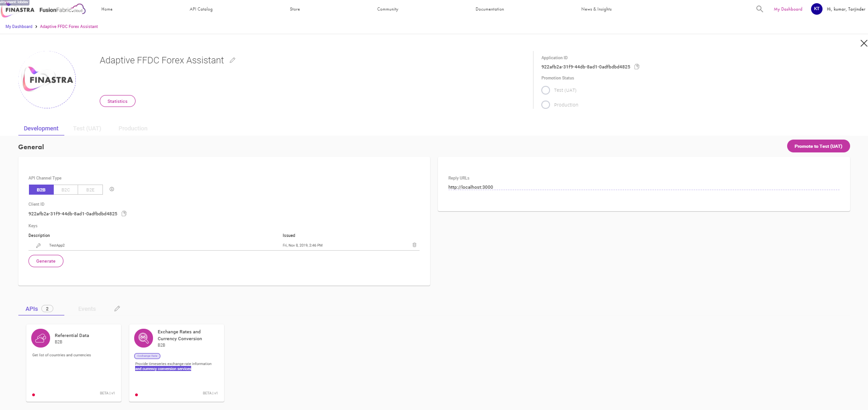Click Hi, kumar, Tarjinder greeting

[x=846, y=9]
